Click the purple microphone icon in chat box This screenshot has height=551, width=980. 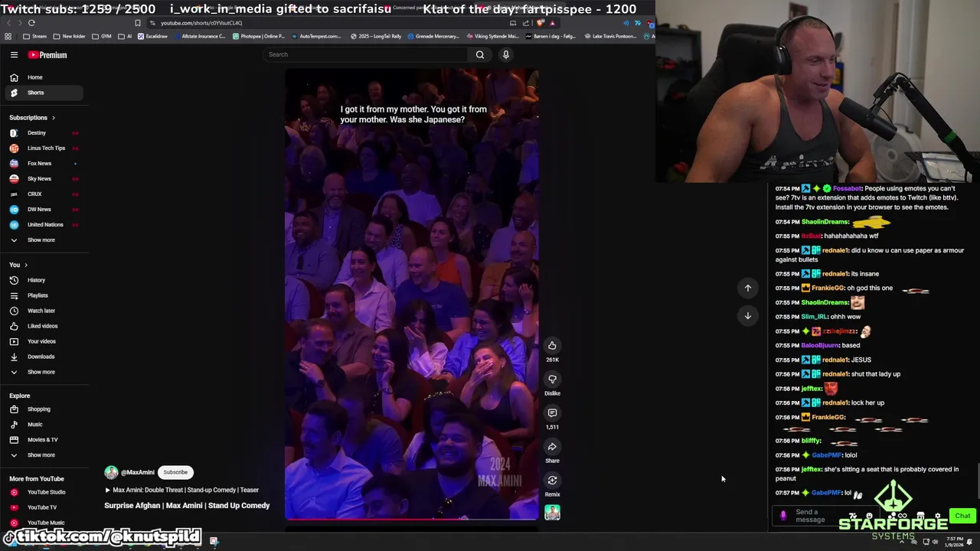(x=782, y=516)
